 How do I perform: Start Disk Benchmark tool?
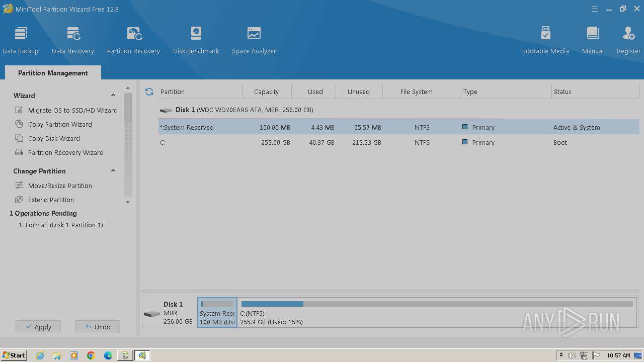point(196,40)
